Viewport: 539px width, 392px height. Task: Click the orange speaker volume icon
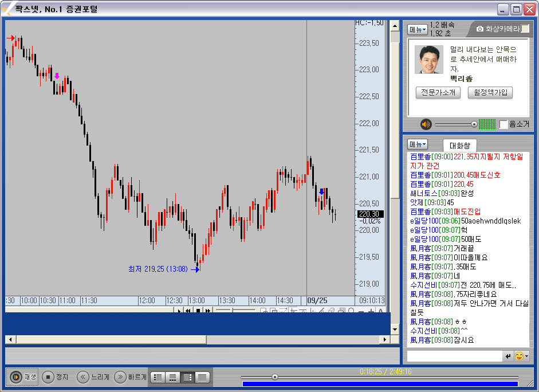click(426, 124)
